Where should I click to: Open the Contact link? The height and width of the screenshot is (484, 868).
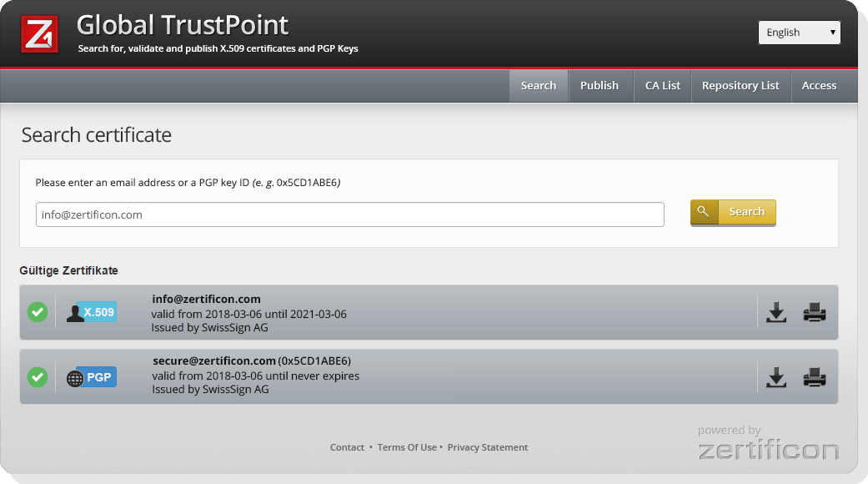point(347,447)
